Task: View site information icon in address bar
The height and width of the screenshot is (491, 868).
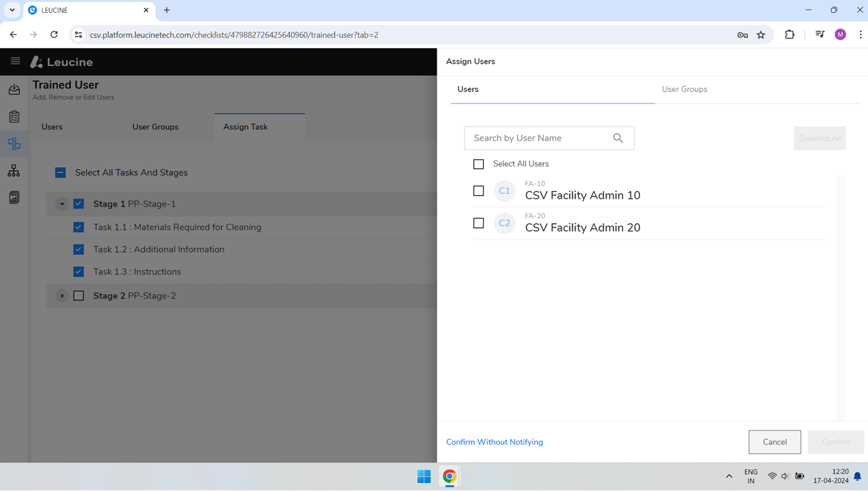Action: pos(78,35)
